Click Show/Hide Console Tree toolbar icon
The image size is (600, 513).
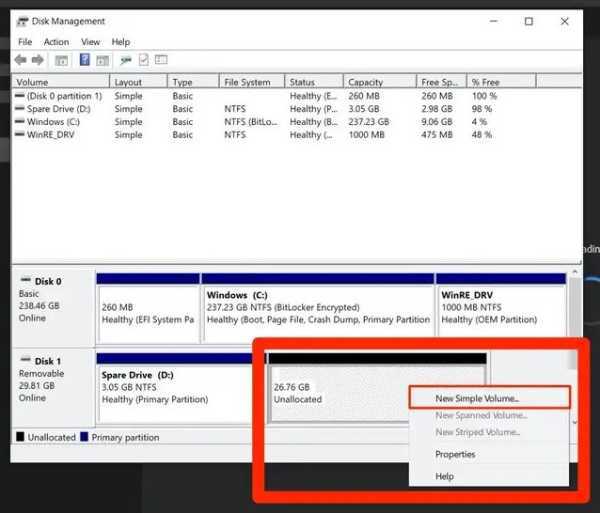coord(62,60)
